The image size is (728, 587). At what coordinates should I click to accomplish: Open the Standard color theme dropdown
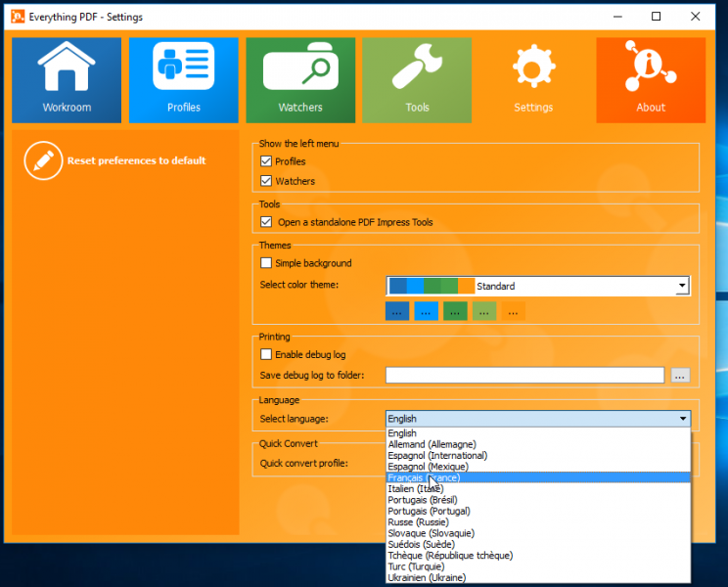pyautogui.click(x=537, y=286)
